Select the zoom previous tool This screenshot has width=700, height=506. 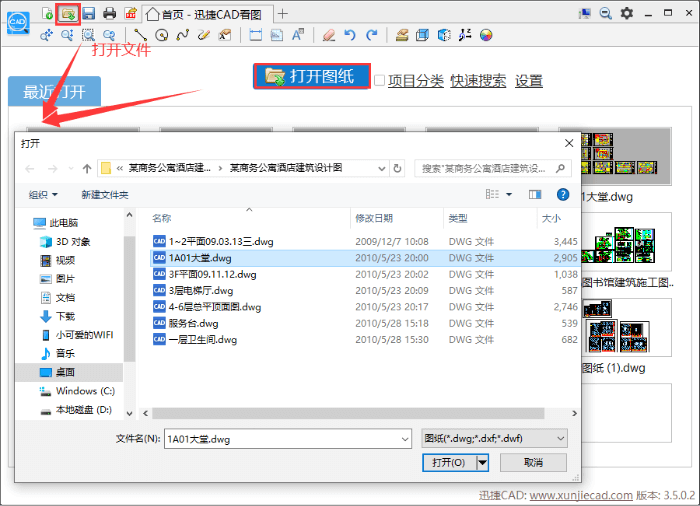(x=109, y=35)
